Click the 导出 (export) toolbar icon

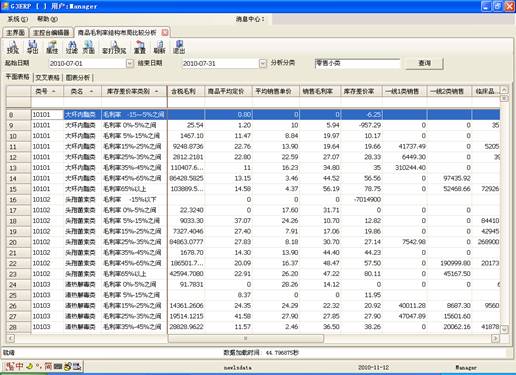(x=32, y=47)
